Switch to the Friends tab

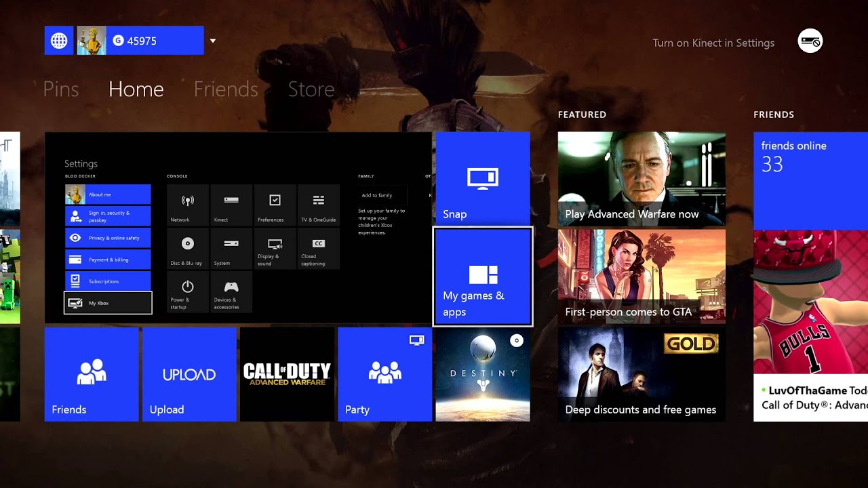(226, 89)
